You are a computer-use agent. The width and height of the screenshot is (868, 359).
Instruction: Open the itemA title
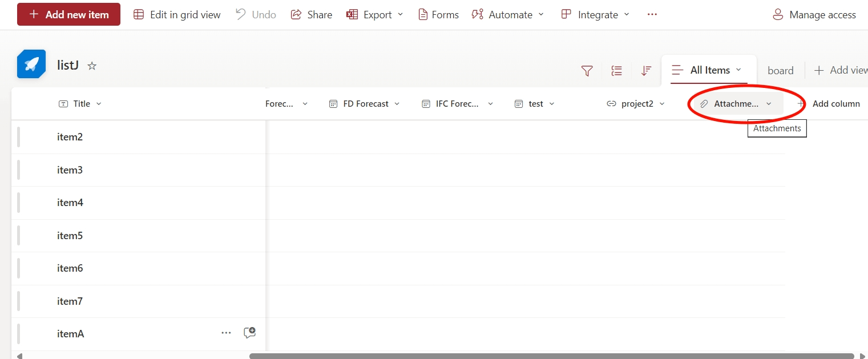point(71,334)
